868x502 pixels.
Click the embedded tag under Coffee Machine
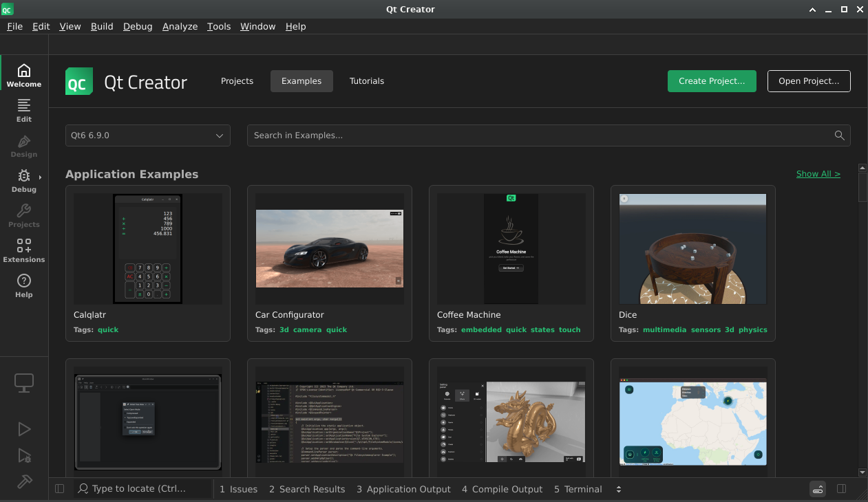[481, 330]
